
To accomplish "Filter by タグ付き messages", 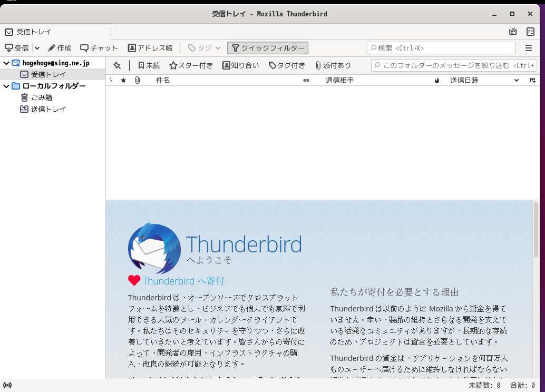I will pyautogui.click(x=287, y=65).
